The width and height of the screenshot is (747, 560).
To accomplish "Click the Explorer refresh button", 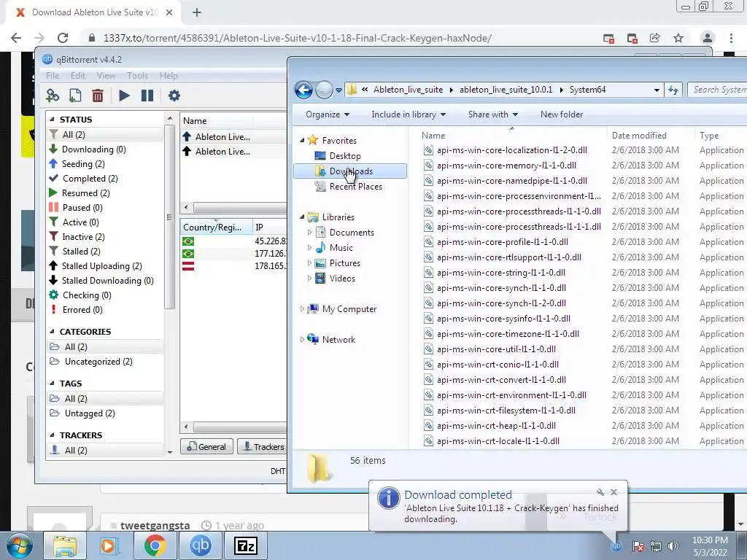I will (673, 90).
